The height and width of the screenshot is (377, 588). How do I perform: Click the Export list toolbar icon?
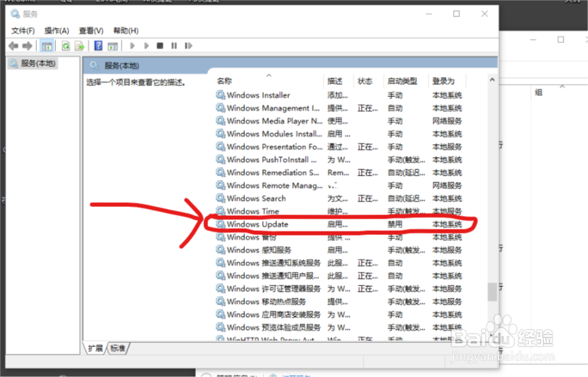pyautogui.click(x=80, y=46)
